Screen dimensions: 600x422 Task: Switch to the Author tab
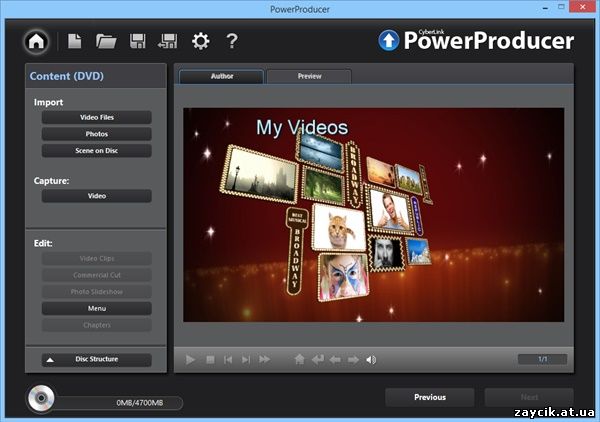tap(222, 76)
